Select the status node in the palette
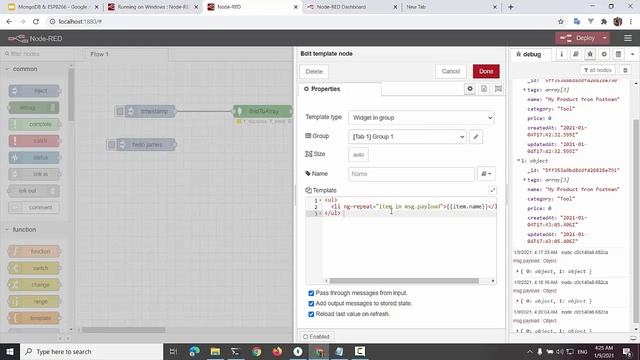 point(34,158)
